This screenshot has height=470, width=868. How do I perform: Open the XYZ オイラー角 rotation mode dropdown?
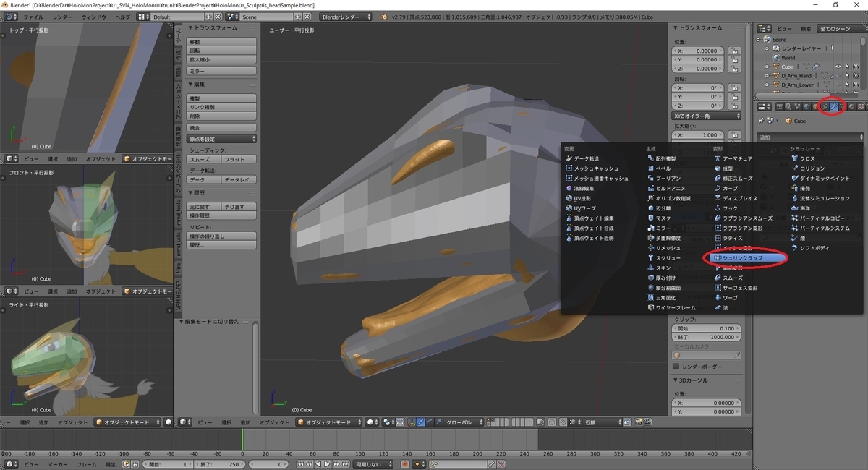(707, 116)
